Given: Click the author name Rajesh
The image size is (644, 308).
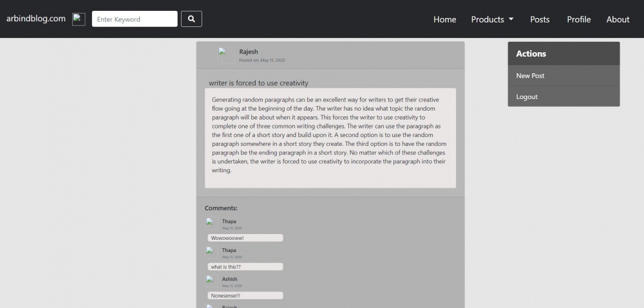Looking at the screenshot, I should click(x=249, y=51).
